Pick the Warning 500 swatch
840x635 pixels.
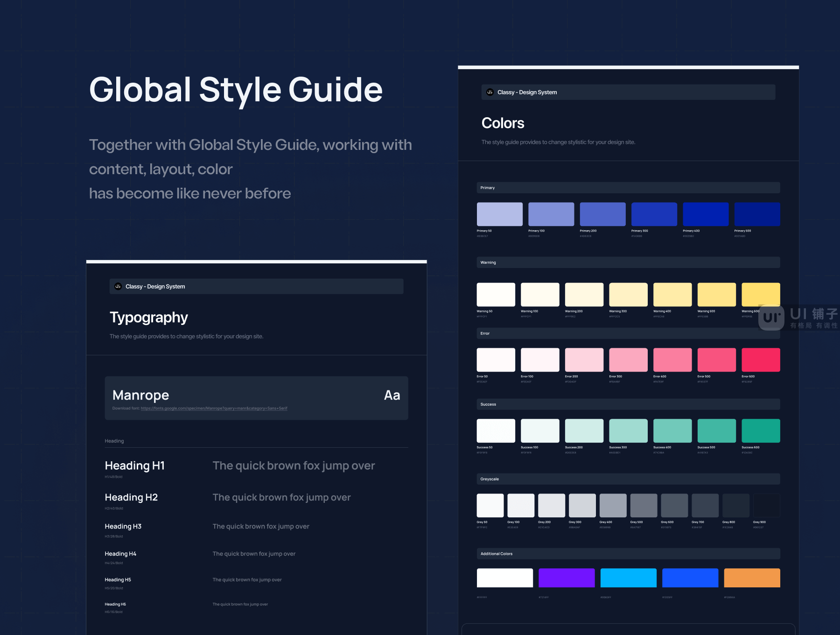717,295
